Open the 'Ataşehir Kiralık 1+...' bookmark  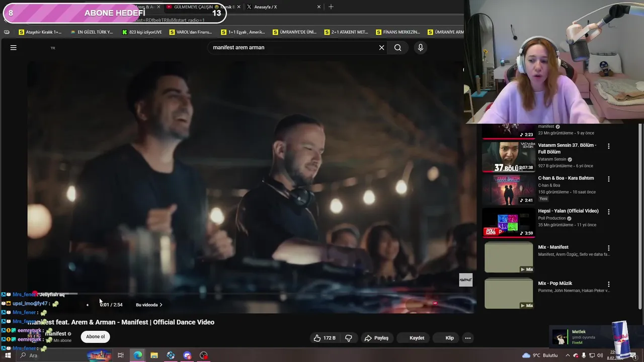40,32
